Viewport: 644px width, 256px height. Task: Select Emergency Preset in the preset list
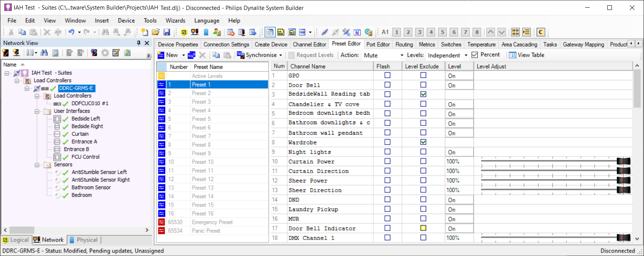click(x=212, y=222)
